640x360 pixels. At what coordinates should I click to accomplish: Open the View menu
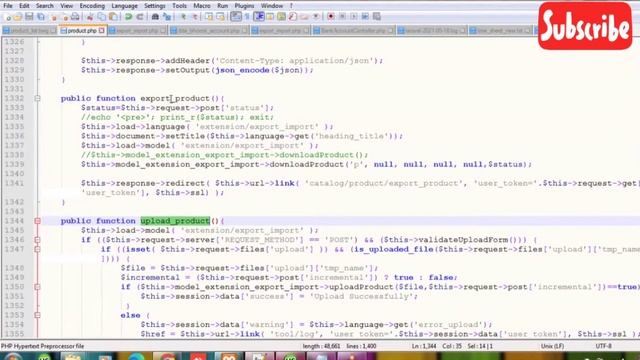coord(67,6)
